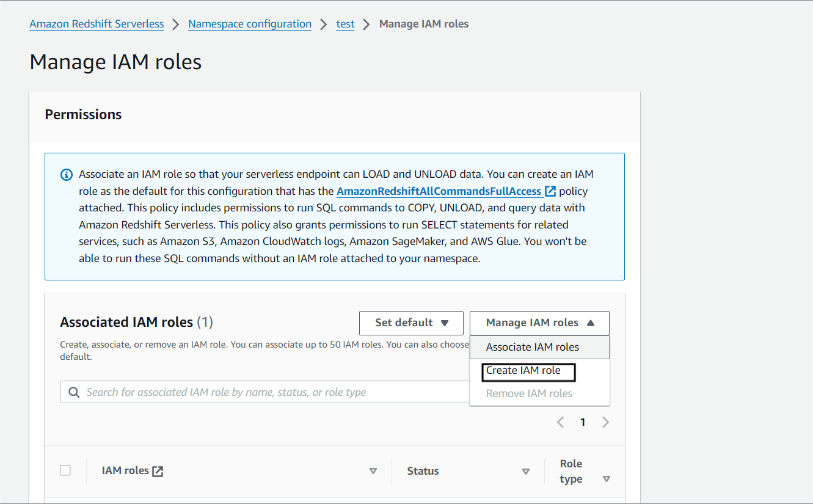Image resolution: width=813 pixels, height=504 pixels.
Task: Choose Associate IAM roles from the menu
Action: [x=540, y=347]
